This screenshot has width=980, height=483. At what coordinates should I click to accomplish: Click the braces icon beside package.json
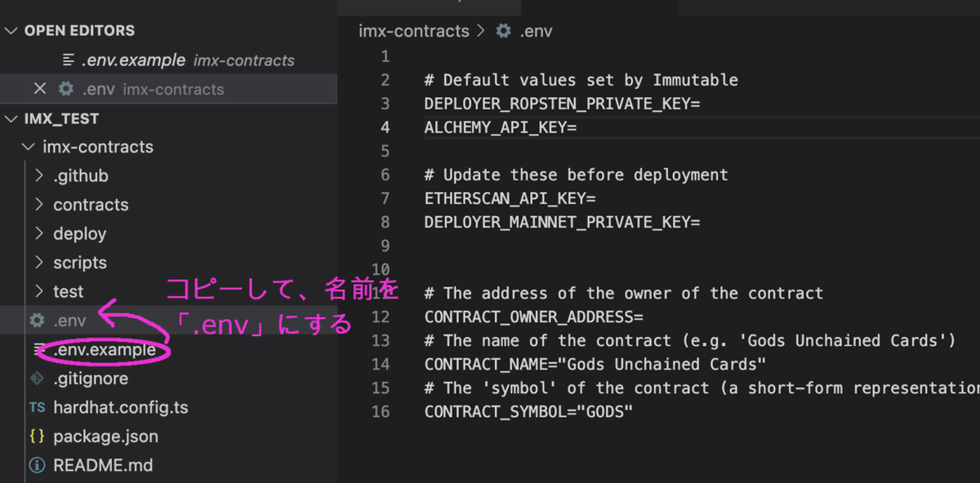coord(36,436)
